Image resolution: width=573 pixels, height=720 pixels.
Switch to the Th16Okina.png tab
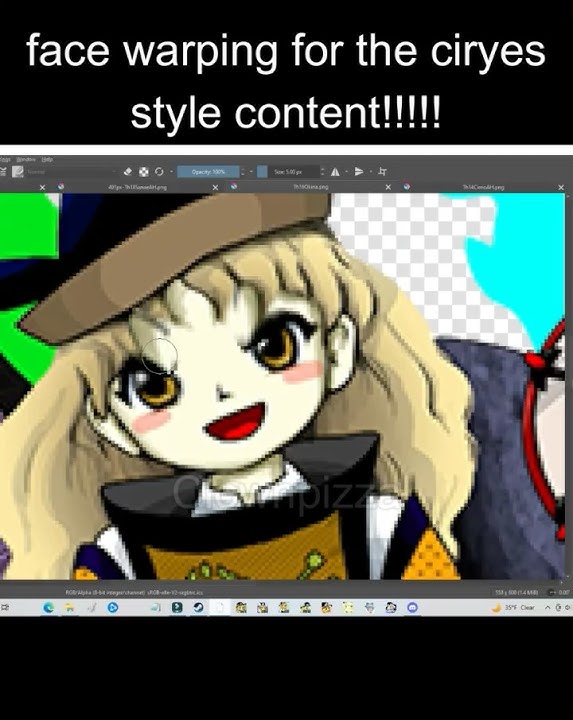(x=311, y=187)
